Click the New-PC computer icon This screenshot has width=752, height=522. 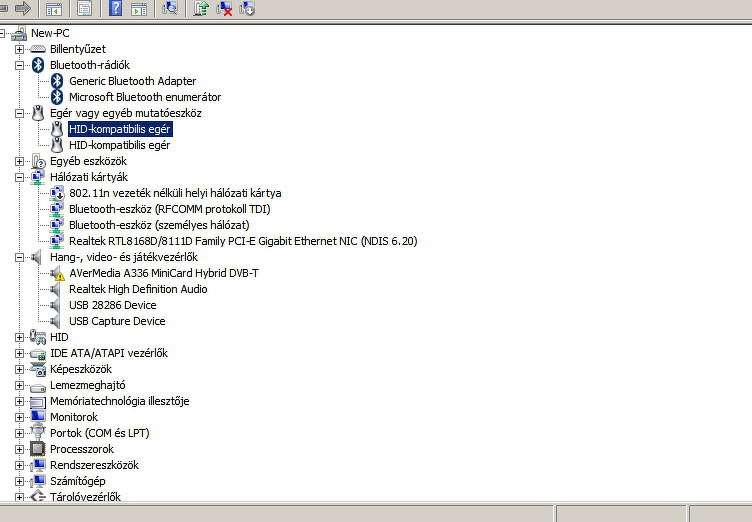pos(19,34)
